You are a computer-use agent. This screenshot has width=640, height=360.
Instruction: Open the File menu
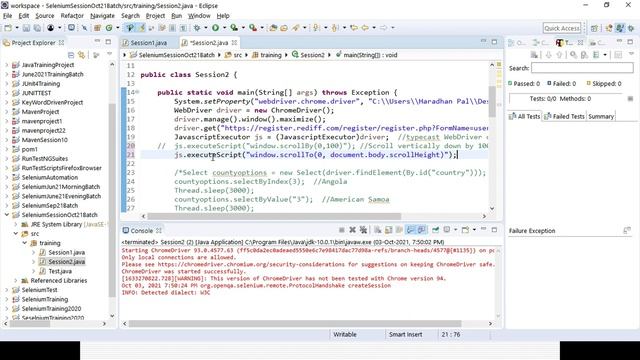7,16
